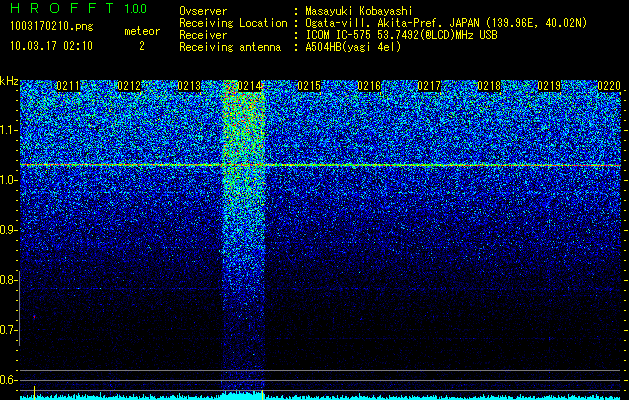629x400 pixels.
Task: Click the 0216 time marker
Action: [369, 86]
